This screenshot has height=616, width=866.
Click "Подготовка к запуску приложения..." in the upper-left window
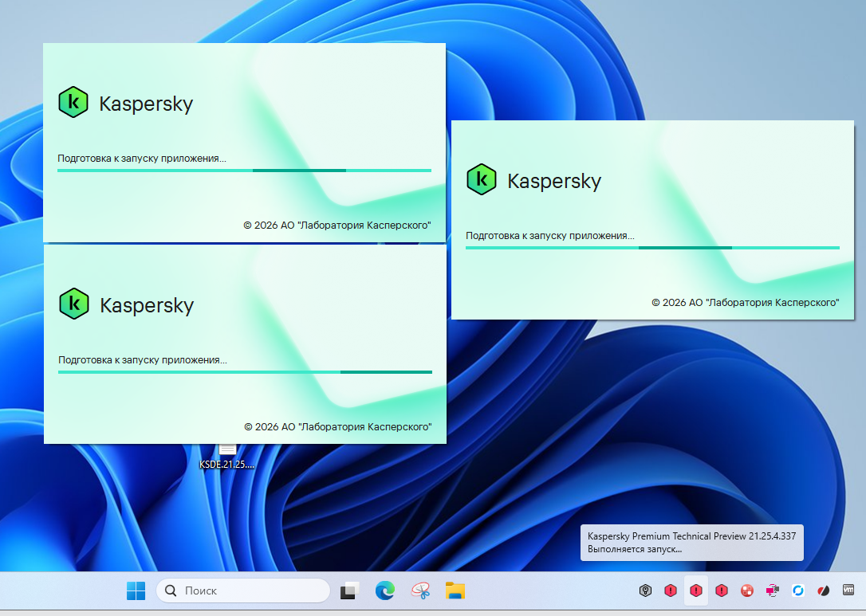[x=142, y=159]
